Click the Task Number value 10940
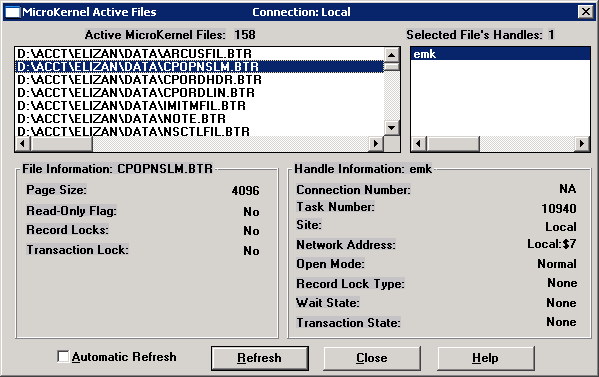599x377 pixels. pos(559,209)
